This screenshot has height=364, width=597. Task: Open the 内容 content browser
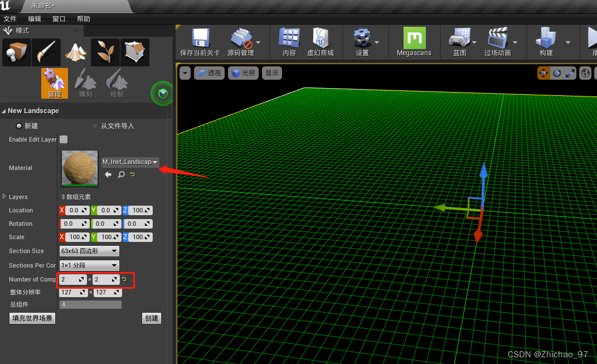click(289, 42)
